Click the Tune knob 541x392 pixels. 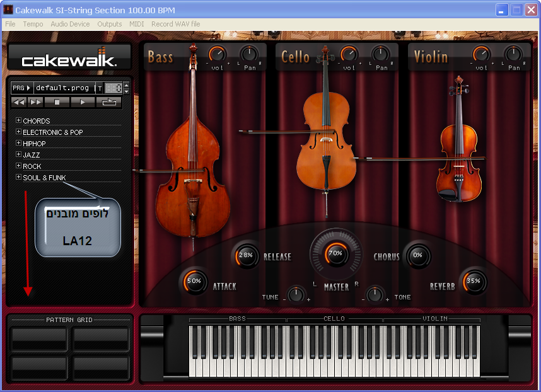pyautogui.click(x=296, y=294)
